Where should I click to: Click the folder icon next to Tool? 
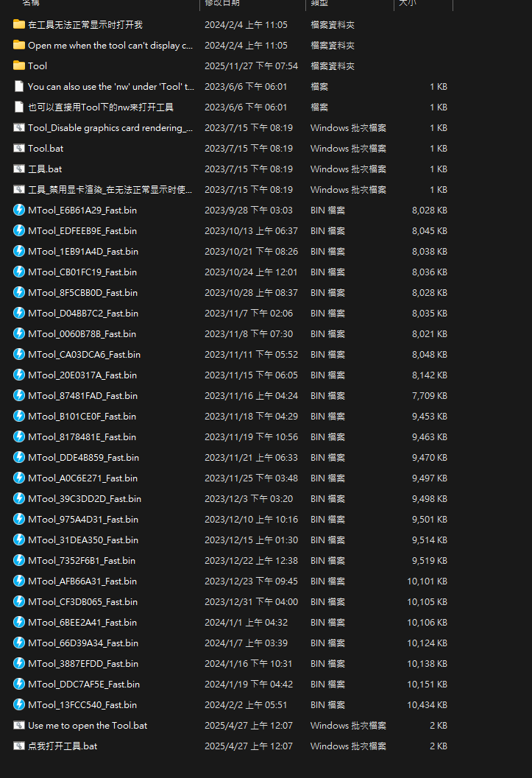pos(19,66)
